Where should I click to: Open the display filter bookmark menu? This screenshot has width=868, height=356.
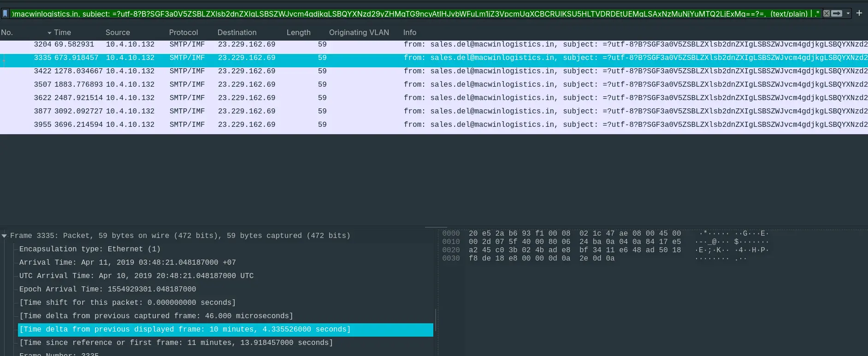[x=5, y=14]
